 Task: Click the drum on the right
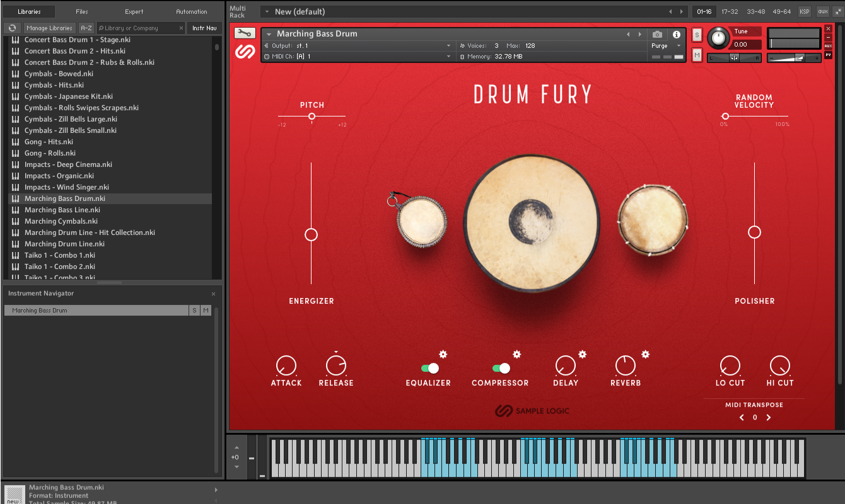pos(653,220)
